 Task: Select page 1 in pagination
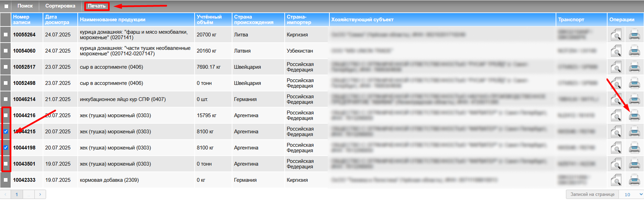pos(17,194)
